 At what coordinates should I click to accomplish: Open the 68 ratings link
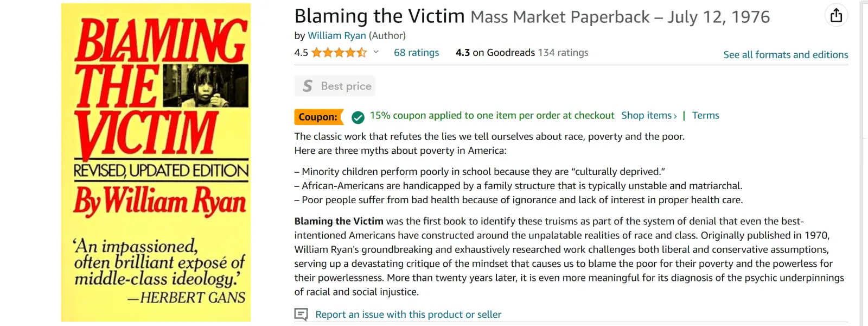click(x=416, y=53)
